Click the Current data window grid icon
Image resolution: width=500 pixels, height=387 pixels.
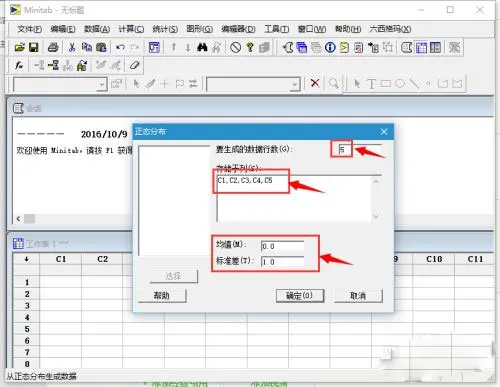(421, 48)
